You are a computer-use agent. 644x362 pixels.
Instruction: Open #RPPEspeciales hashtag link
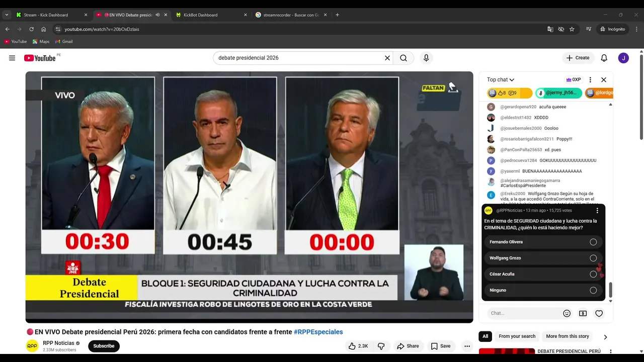[318, 332]
